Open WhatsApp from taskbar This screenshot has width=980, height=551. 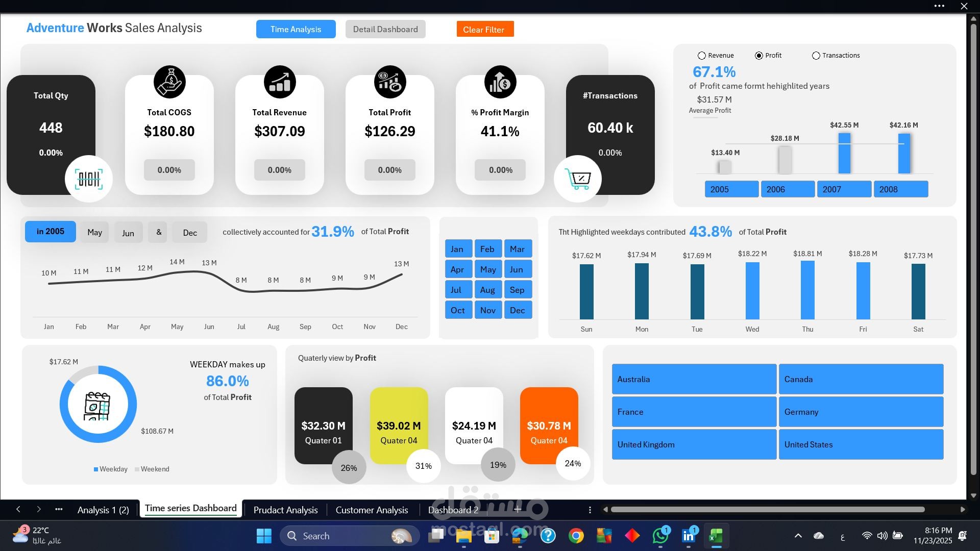pos(660,536)
